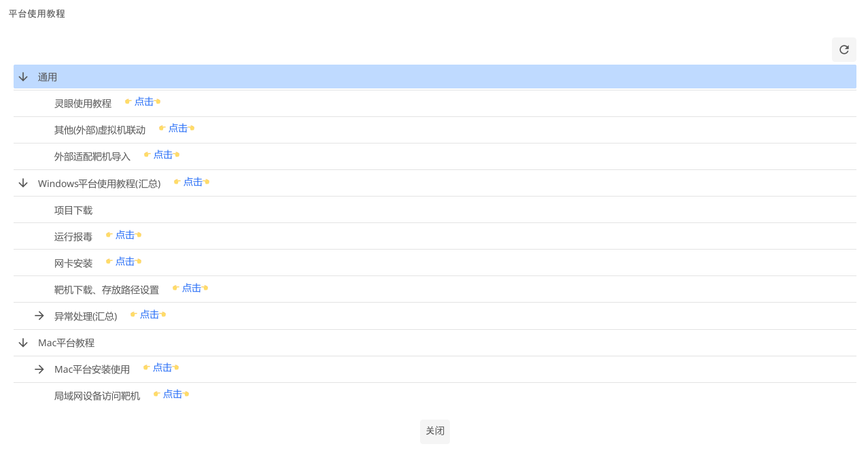Open 点击 link beside Windows平台使用教程(汇总)
This screenshot has width=868, height=455.
coord(192,182)
